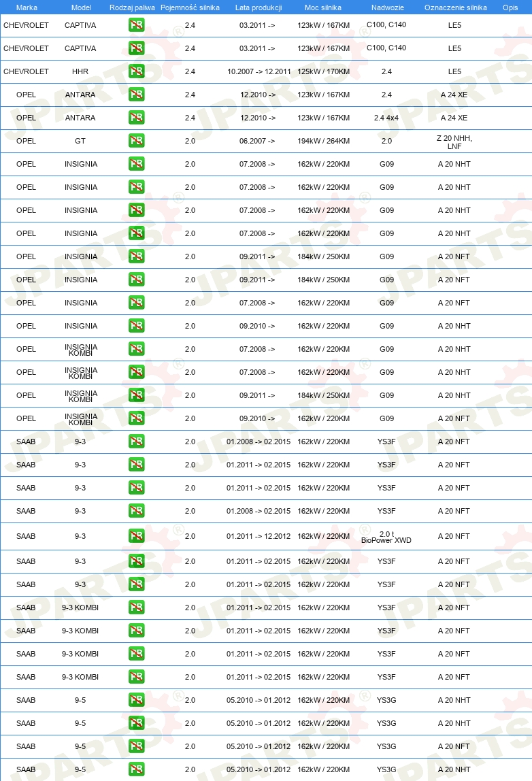Click the '06.2007 ->' production years cell

(257, 141)
